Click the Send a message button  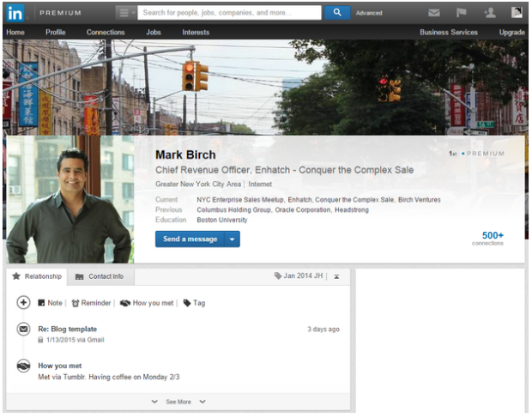pos(188,239)
